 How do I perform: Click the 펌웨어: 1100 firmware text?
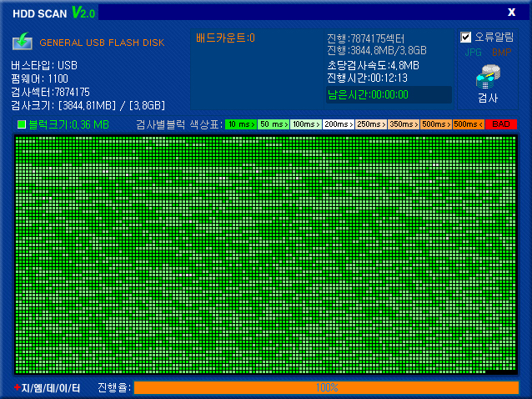40,78
